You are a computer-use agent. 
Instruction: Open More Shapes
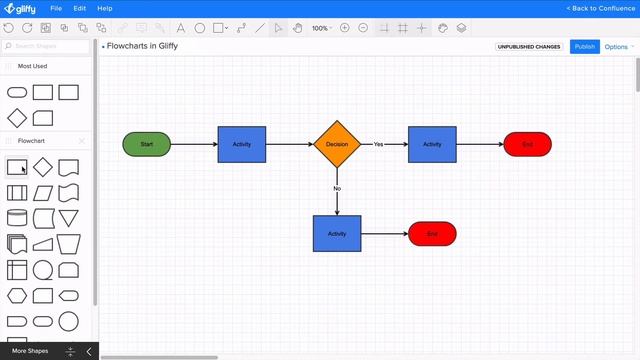pos(30,351)
